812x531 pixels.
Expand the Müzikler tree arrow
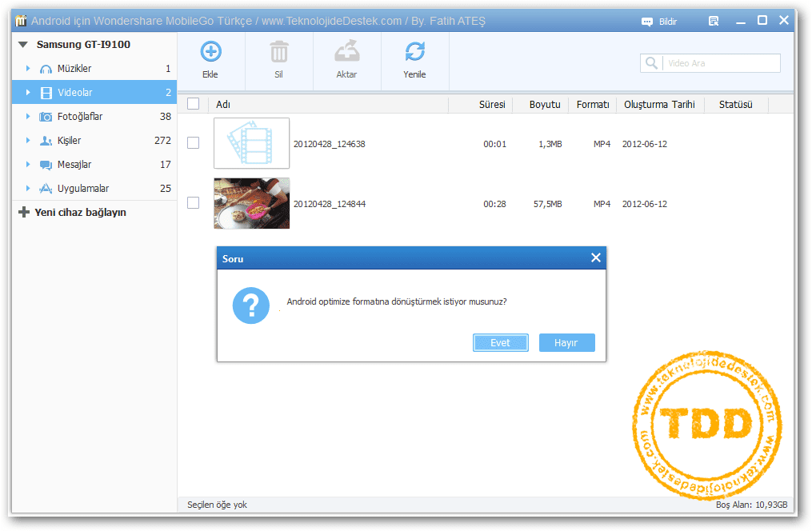28,68
